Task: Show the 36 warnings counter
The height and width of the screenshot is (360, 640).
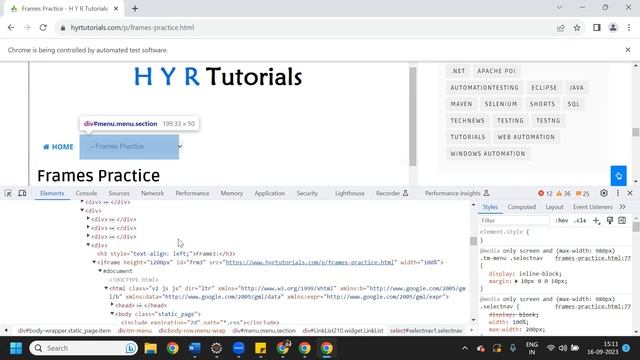Action: [x=563, y=193]
